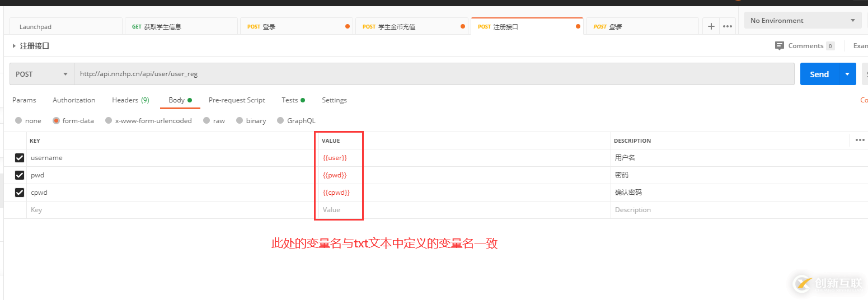868x300 pixels.
Task: Open the Tests tab
Action: [293, 100]
